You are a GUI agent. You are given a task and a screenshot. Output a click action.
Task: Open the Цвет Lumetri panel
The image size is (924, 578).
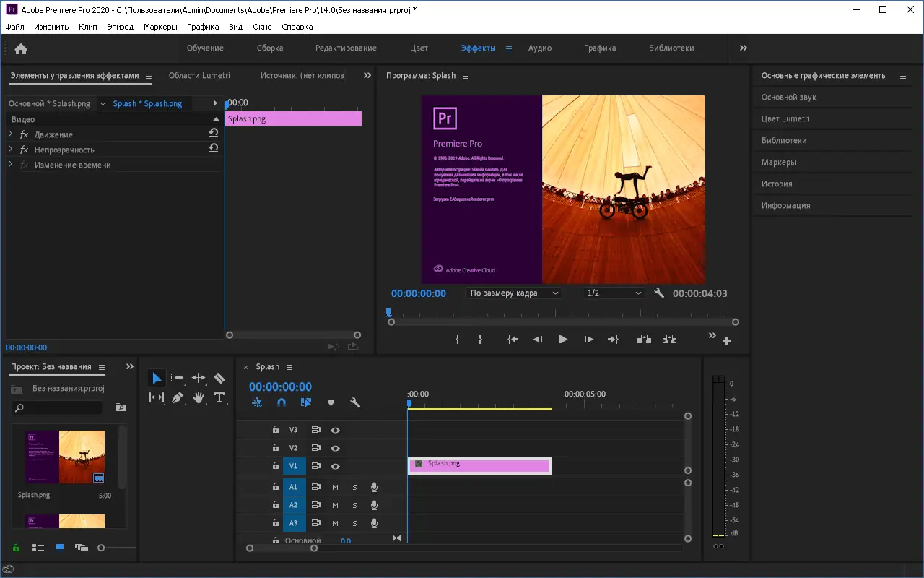coord(785,118)
